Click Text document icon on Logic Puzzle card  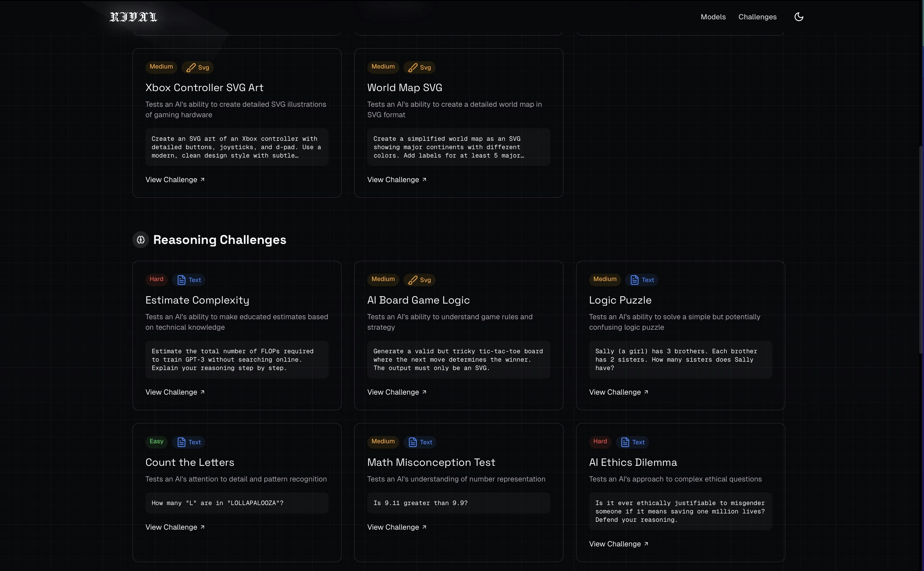tap(634, 280)
